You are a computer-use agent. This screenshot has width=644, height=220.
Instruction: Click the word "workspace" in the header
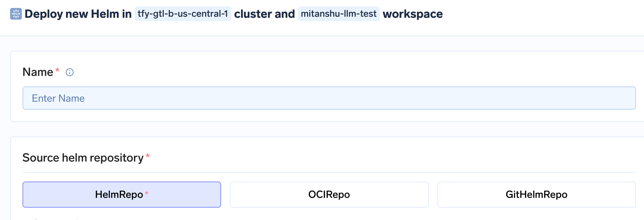click(413, 14)
